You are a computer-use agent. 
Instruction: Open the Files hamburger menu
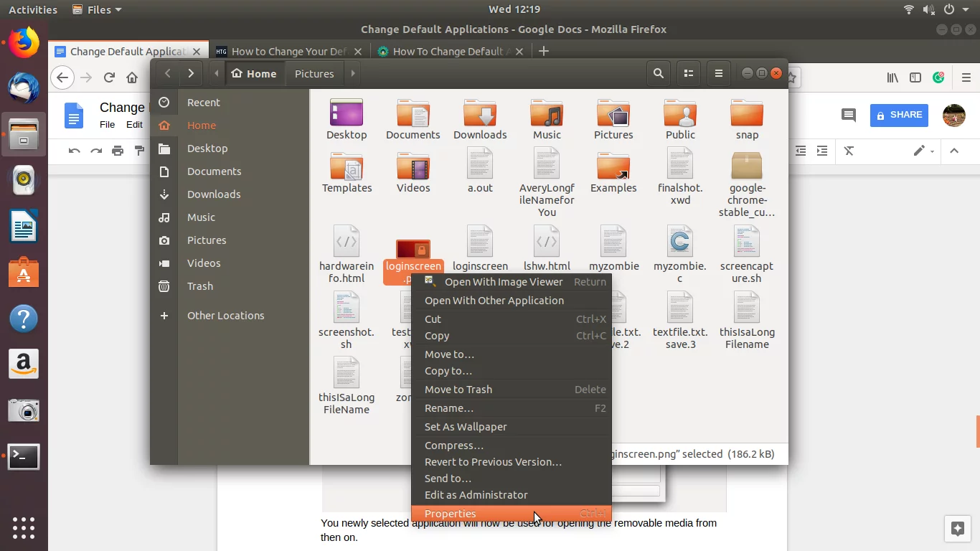pos(718,73)
